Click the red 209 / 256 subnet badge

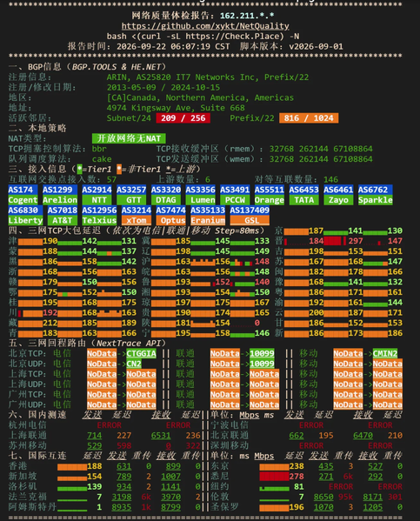(x=183, y=118)
